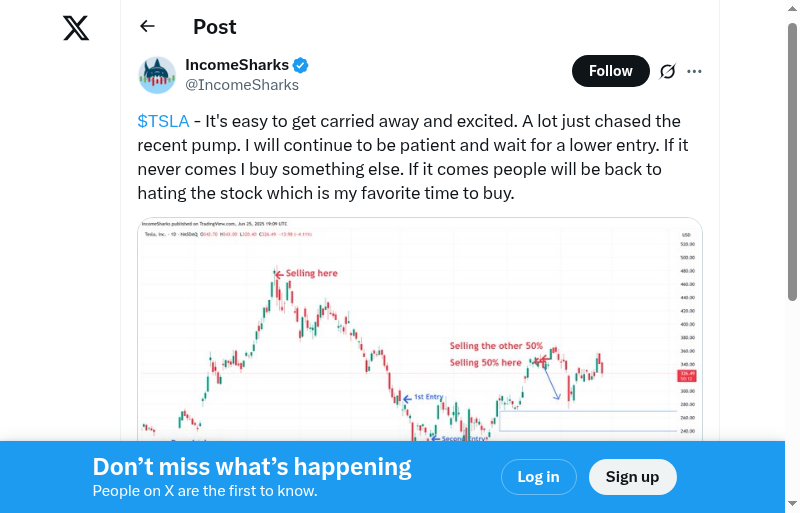Open the IncomeSharks profile avatar
This screenshot has height=513, width=800.
point(157,75)
